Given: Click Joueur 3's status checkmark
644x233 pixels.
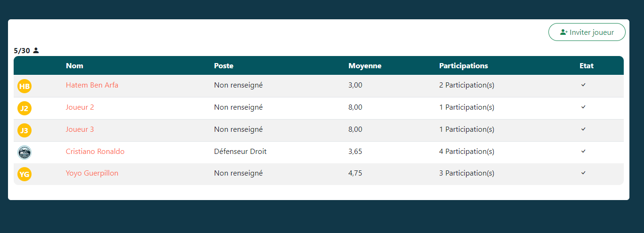Looking at the screenshot, I should coord(583,129).
